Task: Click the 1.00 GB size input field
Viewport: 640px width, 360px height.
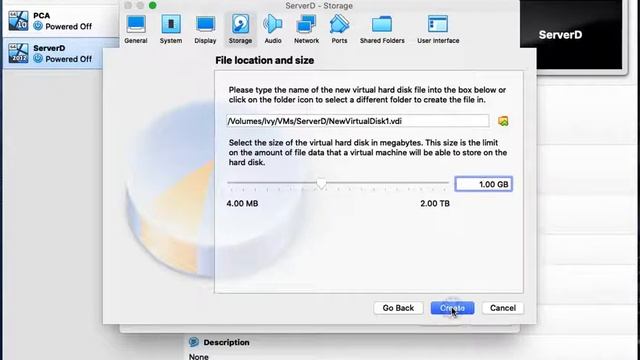Action: pos(484,184)
